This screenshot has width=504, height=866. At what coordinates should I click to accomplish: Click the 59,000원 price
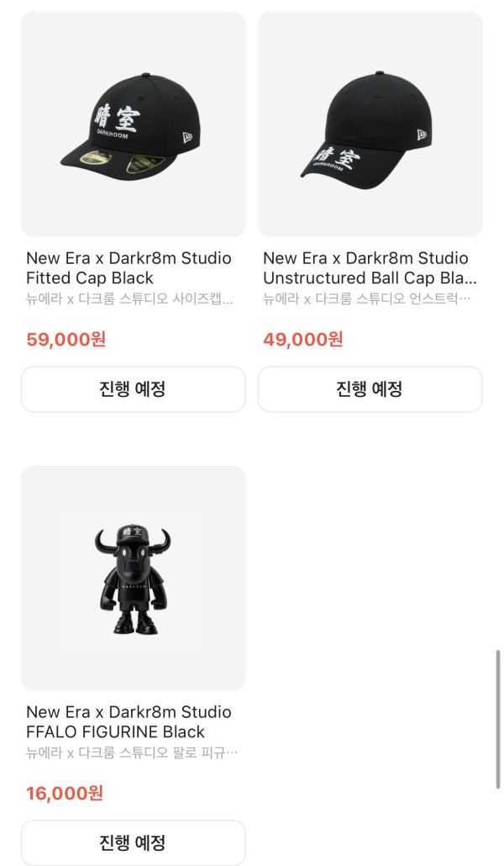point(66,340)
